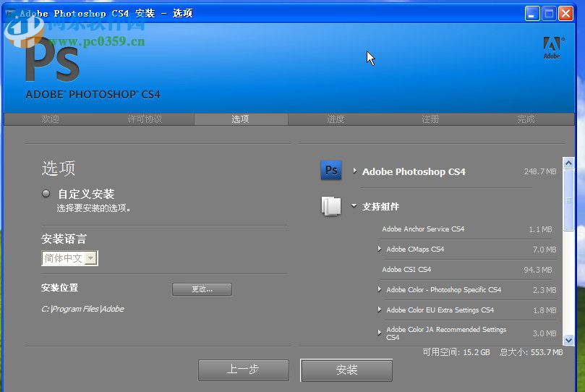585x392 pixels.
Task: Go to the 完成 step tab
Action: click(526, 119)
